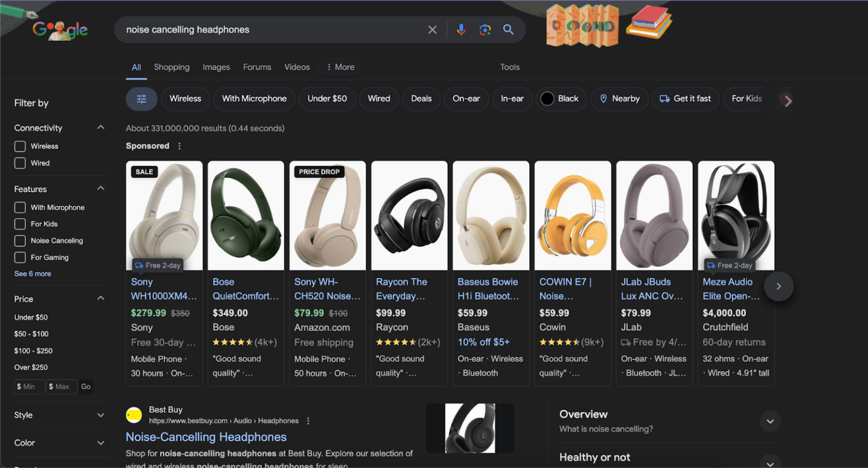Enable the With Microphone feature checkbox
The height and width of the screenshot is (468, 868).
19,207
